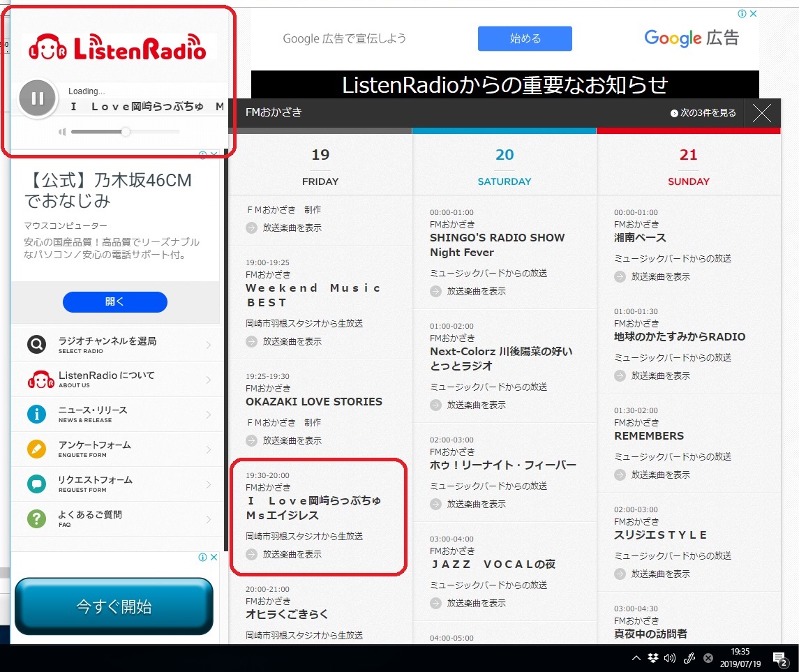The image size is (799, 672).
Task: Show songs for first FMおかざき制作 entry
Action: tap(284, 227)
